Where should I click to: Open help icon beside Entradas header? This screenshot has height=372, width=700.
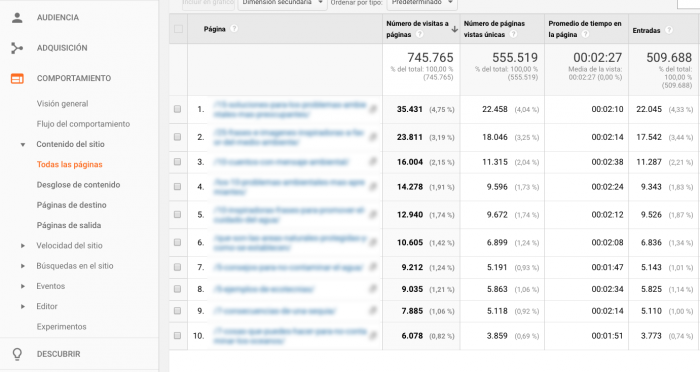pos(669,30)
